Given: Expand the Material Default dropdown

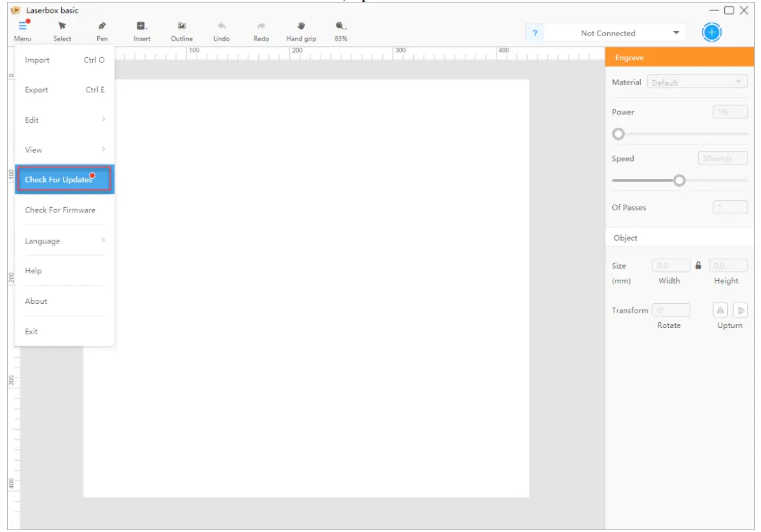Looking at the screenshot, I should (697, 82).
